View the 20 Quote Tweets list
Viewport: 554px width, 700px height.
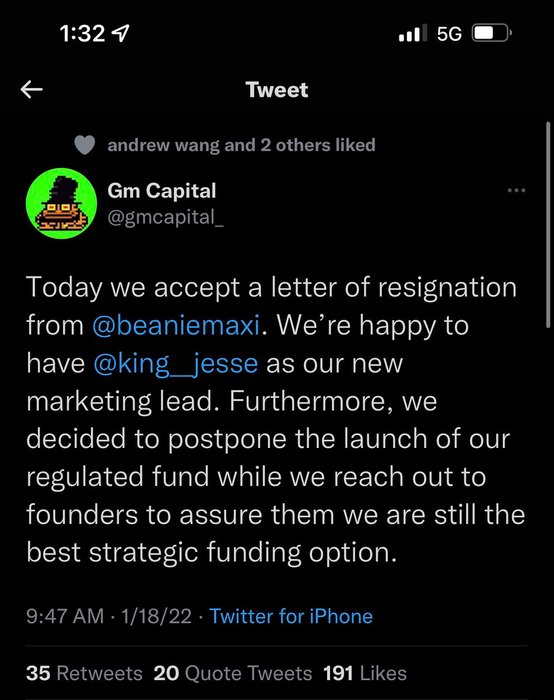pos(233,673)
